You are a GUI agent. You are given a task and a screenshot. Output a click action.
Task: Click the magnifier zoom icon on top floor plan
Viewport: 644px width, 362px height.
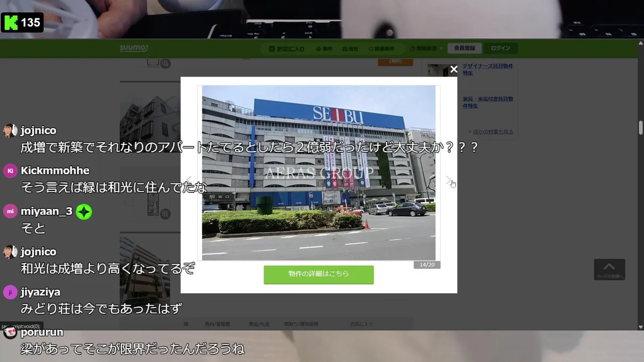pyautogui.click(x=165, y=63)
